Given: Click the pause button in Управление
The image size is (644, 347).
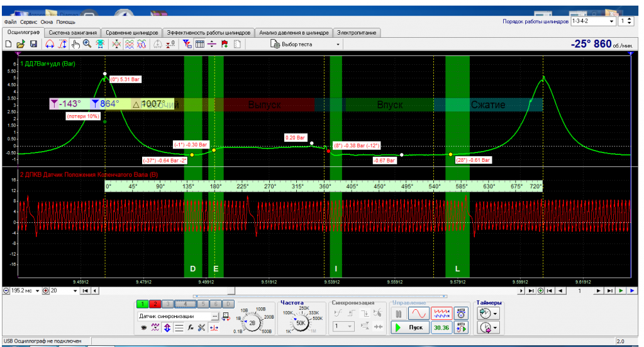Looking at the screenshot, I should pyautogui.click(x=398, y=314).
